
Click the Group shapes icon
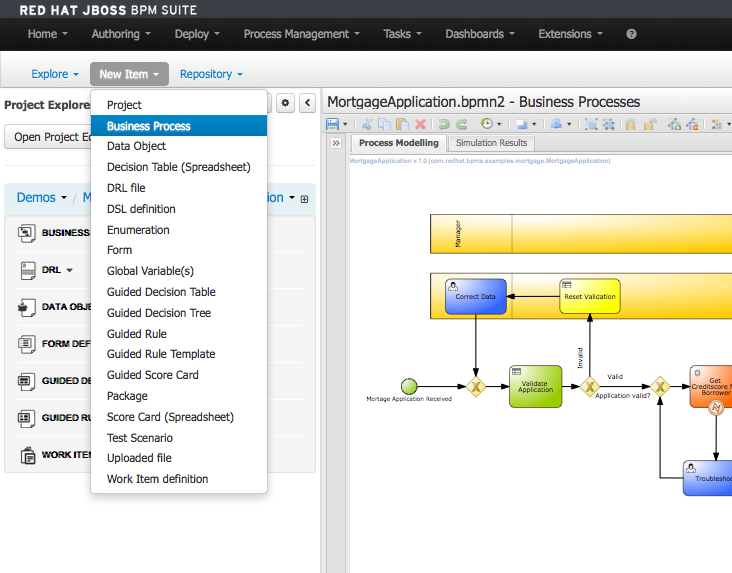coord(591,124)
